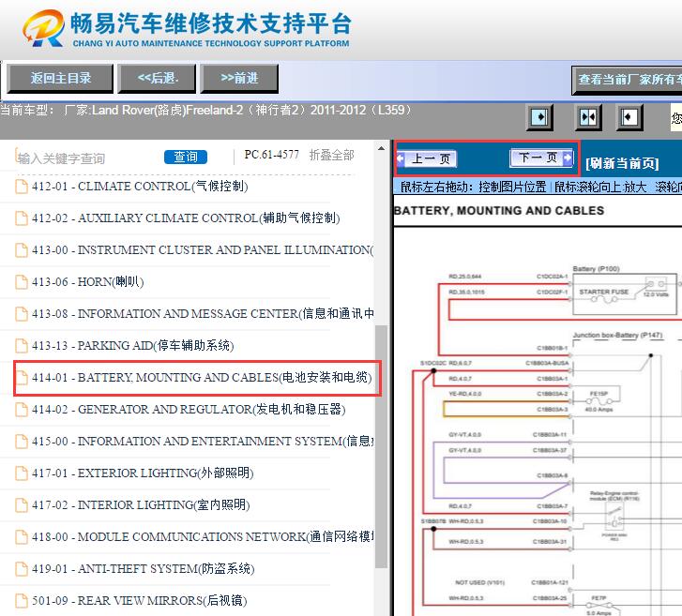This screenshot has height=616, width=682.
Task: Click page icon beside 418-00 Module Communications
Action: point(22,537)
